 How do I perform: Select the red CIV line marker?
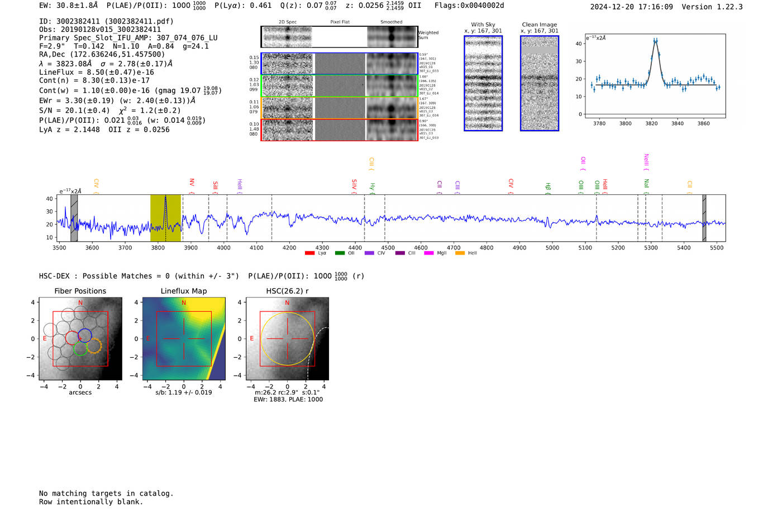click(x=511, y=187)
